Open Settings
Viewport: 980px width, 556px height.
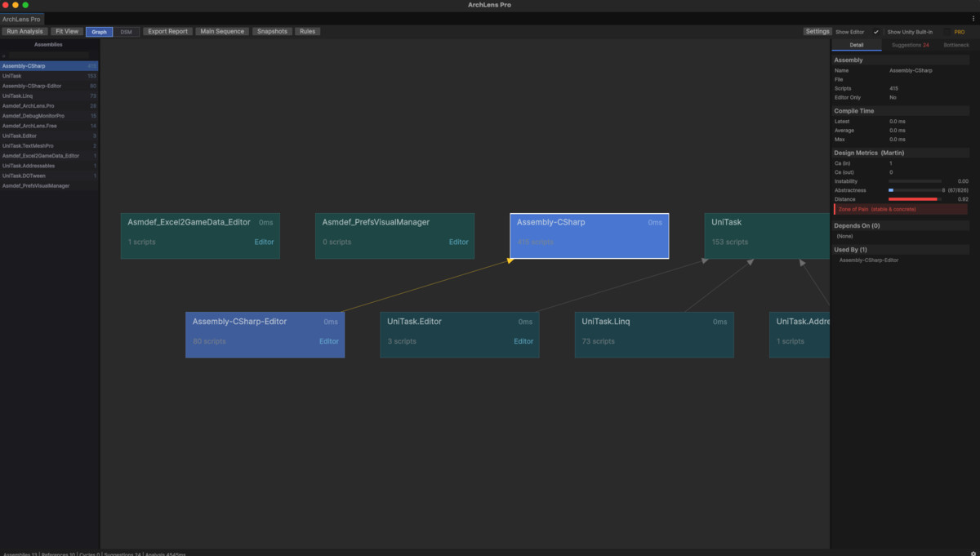tap(817, 32)
